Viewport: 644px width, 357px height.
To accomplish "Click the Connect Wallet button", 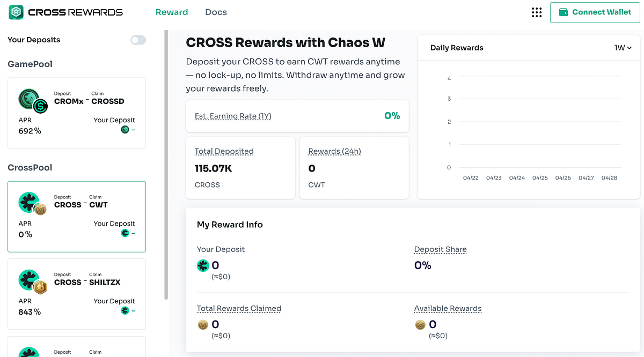I will 595,12.
